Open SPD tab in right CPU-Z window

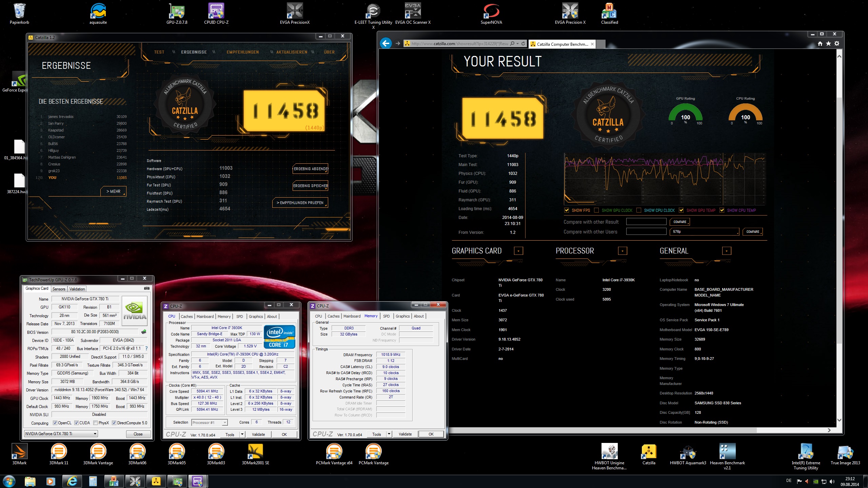386,316
